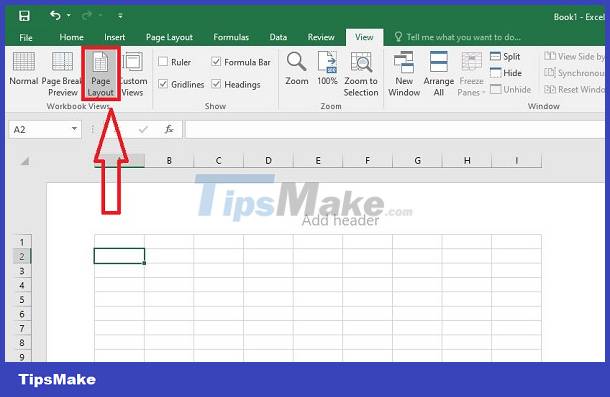Viewport: 610px width, 397px height.
Task: Customize Quick Access Toolbar dropdown
Action: click(x=120, y=16)
